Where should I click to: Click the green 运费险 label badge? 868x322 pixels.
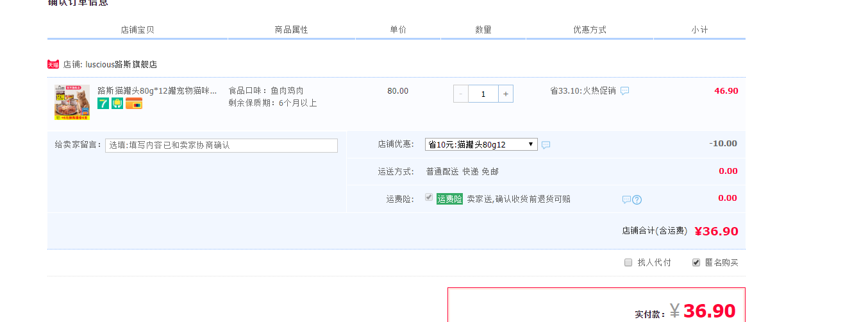449,199
